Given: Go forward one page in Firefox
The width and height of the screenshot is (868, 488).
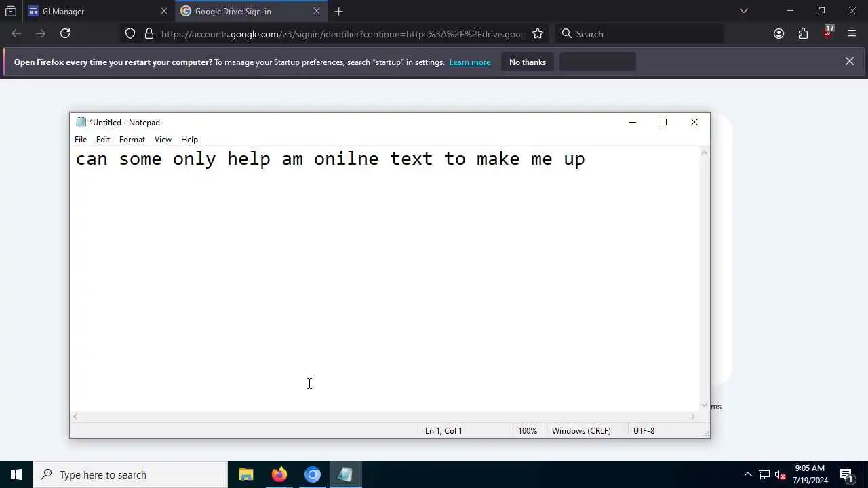Looking at the screenshot, I should 41,33.
